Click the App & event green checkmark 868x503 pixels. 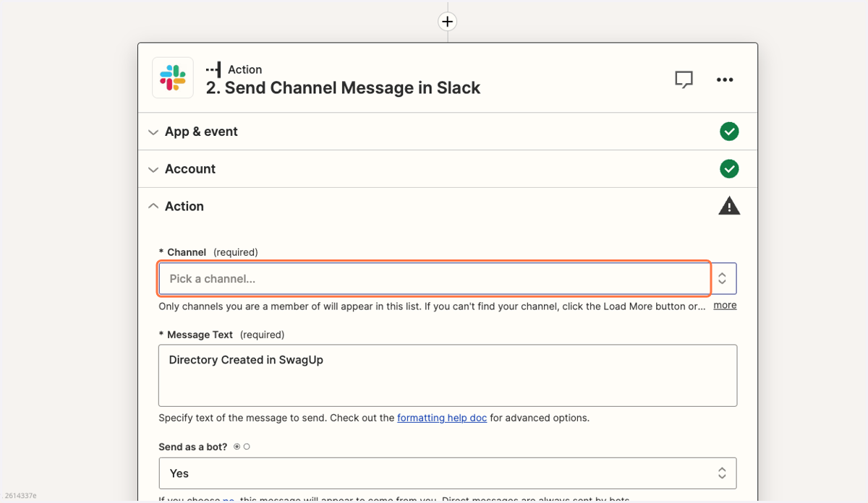pos(729,132)
